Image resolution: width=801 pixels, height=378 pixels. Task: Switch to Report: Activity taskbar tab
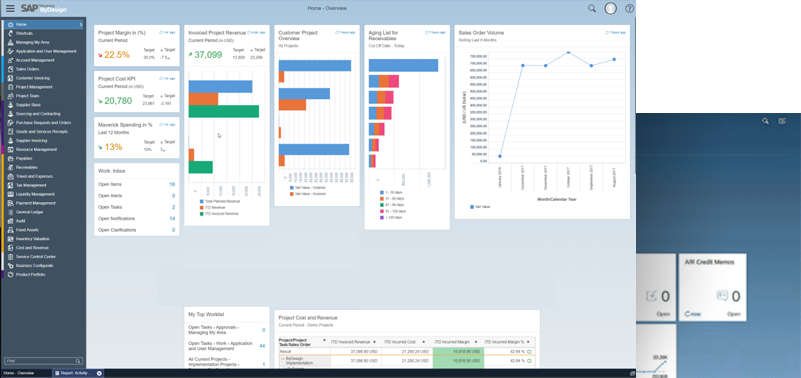tap(78, 373)
